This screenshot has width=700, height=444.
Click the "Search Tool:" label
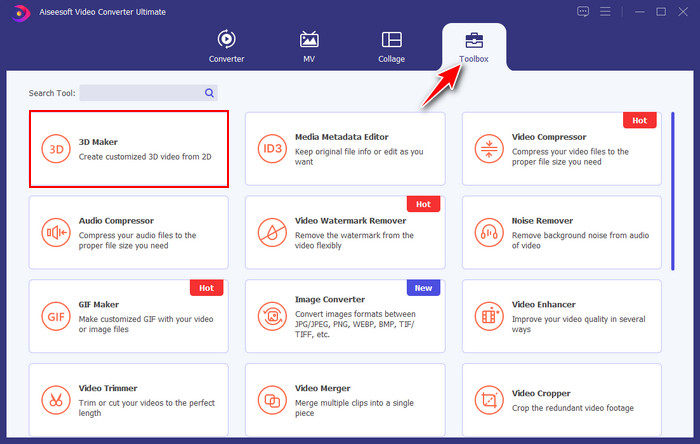(x=52, y=93)
